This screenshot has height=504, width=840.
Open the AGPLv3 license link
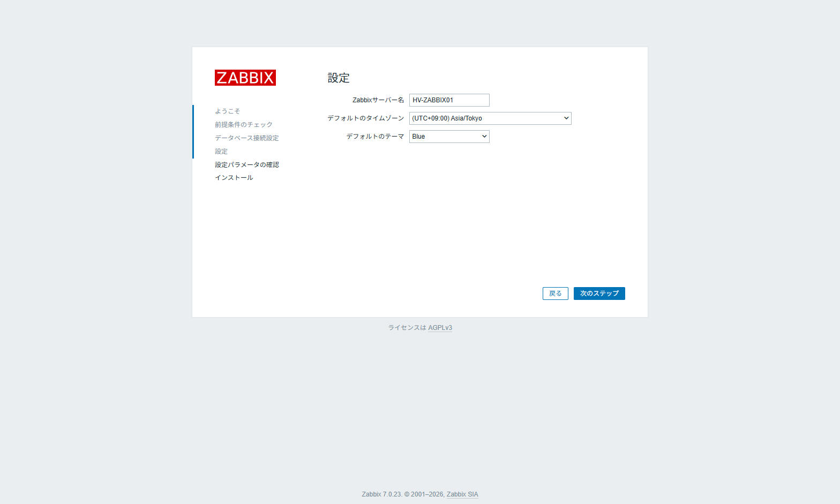point(440,328)
